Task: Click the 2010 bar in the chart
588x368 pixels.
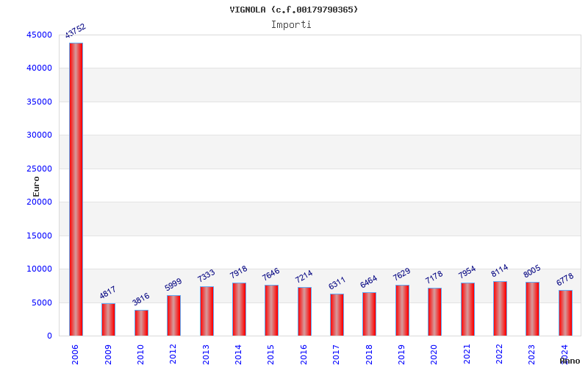Action: click(x=141, y=323)
